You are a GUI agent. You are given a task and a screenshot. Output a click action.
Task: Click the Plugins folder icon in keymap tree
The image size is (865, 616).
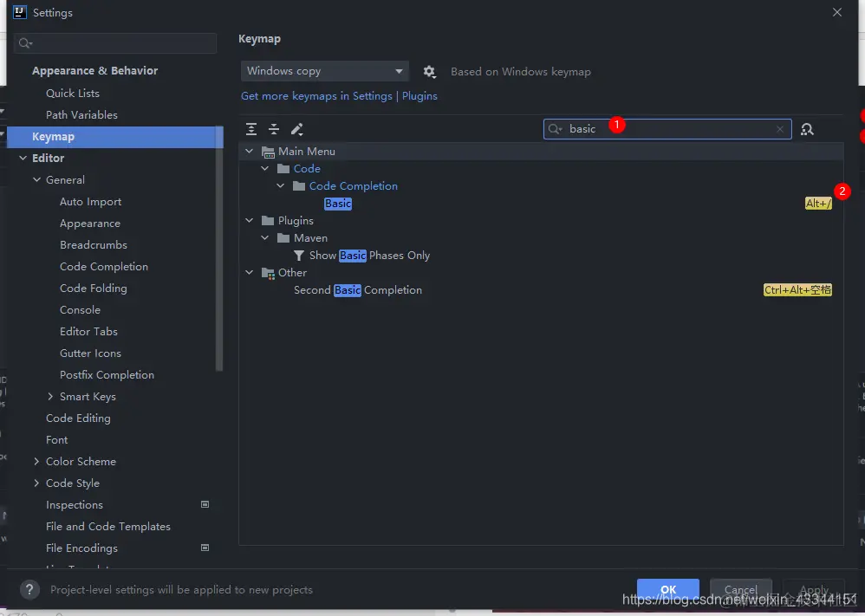268,221
